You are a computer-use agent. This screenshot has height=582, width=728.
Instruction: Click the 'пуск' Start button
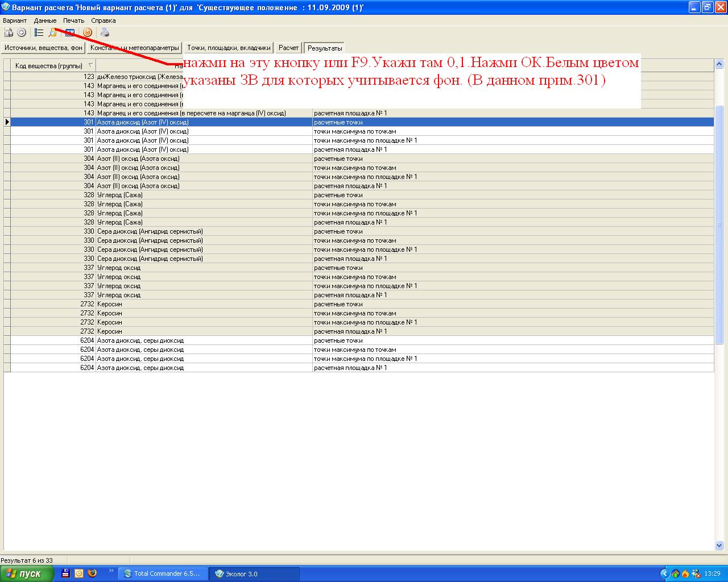pyautogui.click(x=27, y=573)
